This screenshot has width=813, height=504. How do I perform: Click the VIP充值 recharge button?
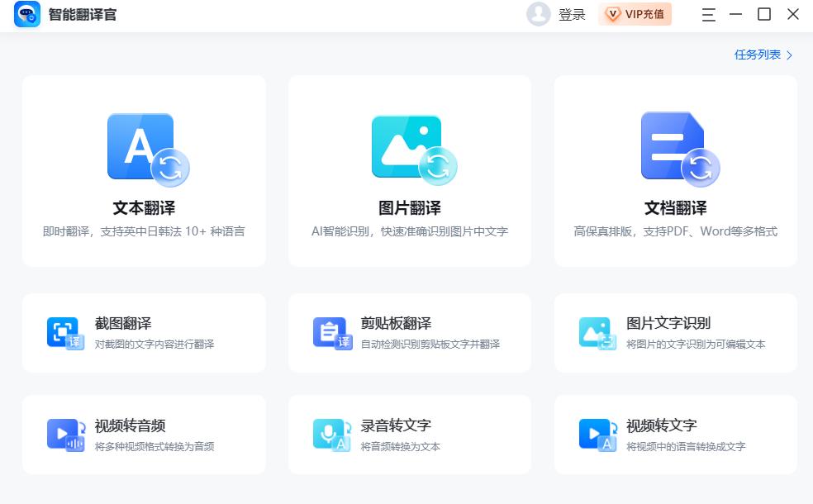coord(635,14)
